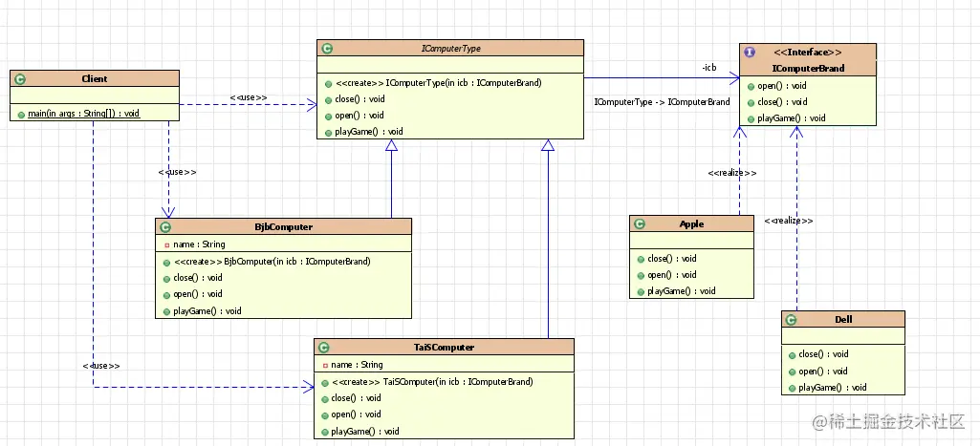Click the green icon of IComputerBrand open()

point(751,86)
